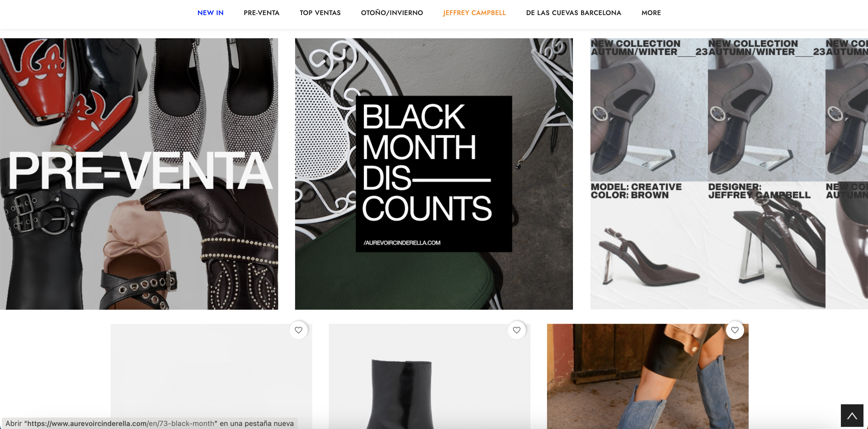The image size is (868, 429).
Task: Open the TOP VENTAS category
Action: 320,13
